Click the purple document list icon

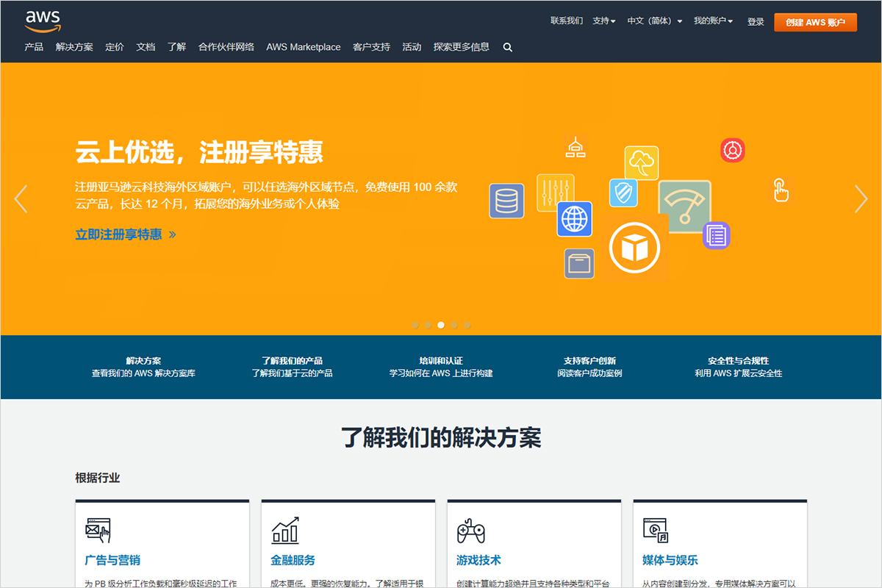(716, 235)
